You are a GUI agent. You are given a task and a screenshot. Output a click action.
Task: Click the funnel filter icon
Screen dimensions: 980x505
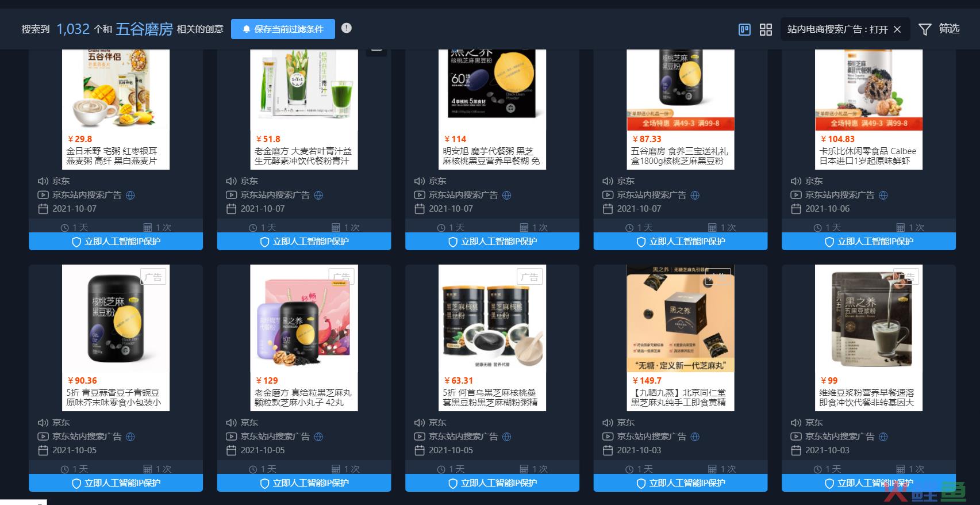(925, 29)
